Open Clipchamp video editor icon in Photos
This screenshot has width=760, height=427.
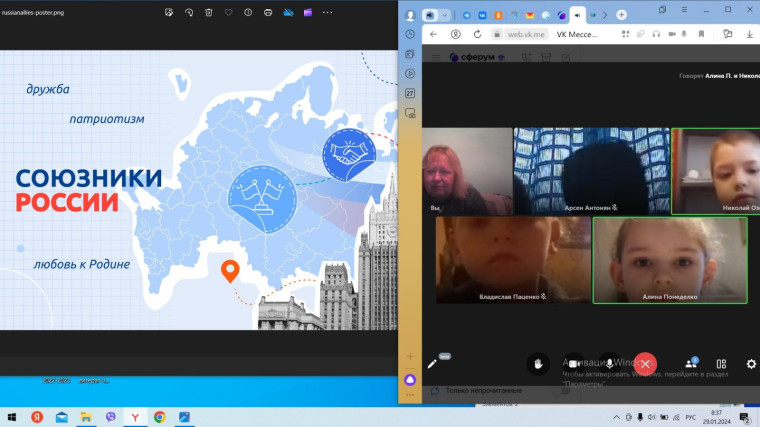click(308, 13)
